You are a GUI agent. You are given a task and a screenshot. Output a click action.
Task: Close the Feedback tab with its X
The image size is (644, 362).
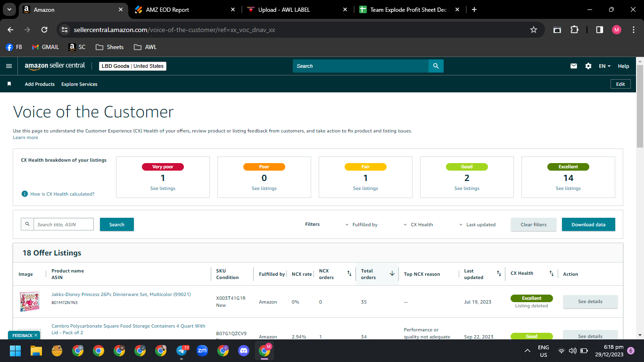36,335
